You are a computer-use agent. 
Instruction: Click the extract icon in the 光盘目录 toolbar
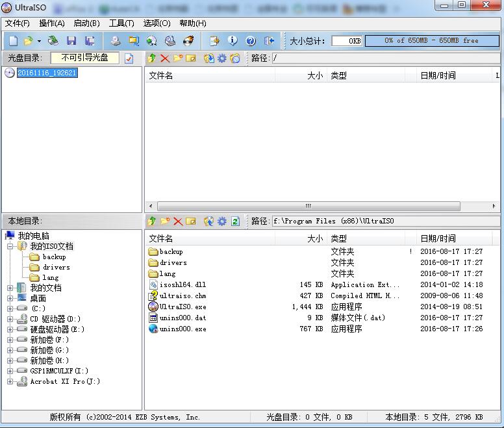(209, 58)
